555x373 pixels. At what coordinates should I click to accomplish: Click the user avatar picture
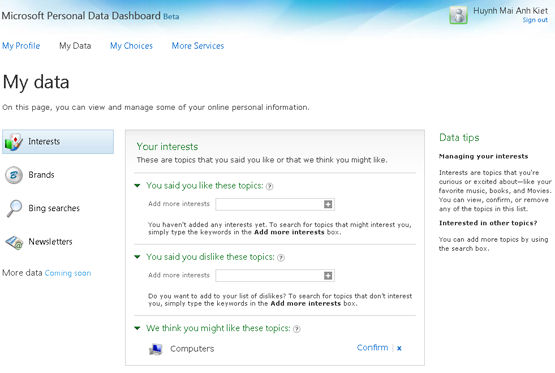458,15
